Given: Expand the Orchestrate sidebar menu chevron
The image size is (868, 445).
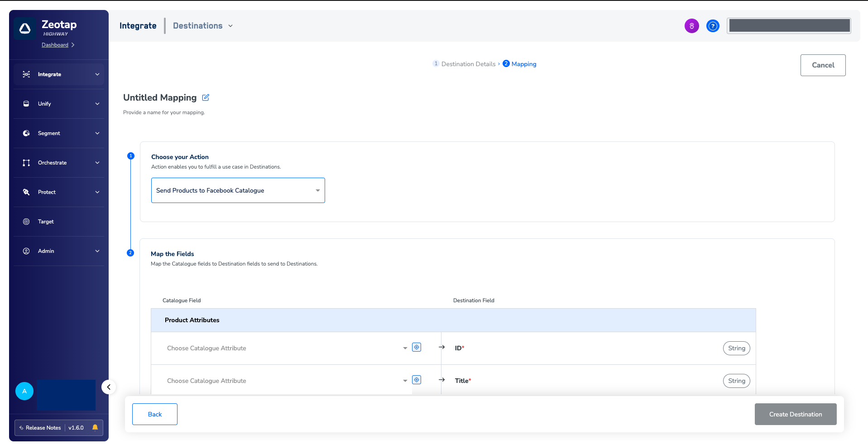Looking at the screenshot, I should (x=97, y=163).
